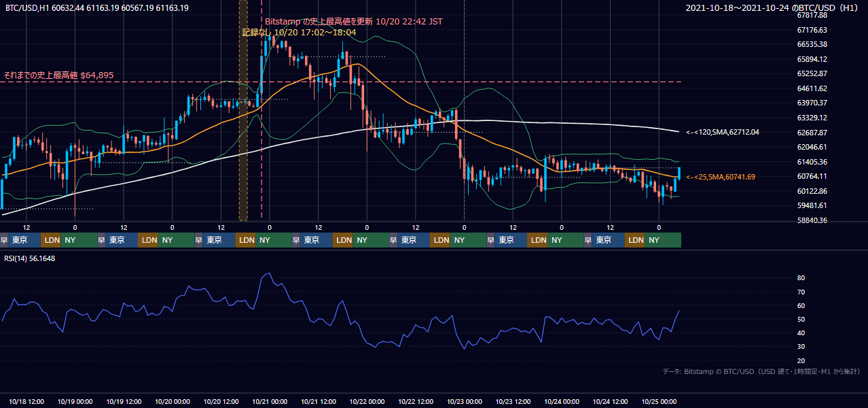Click price axis value 65894.12
The height and width of the screenshot is (408, 868).
(812, 59)
